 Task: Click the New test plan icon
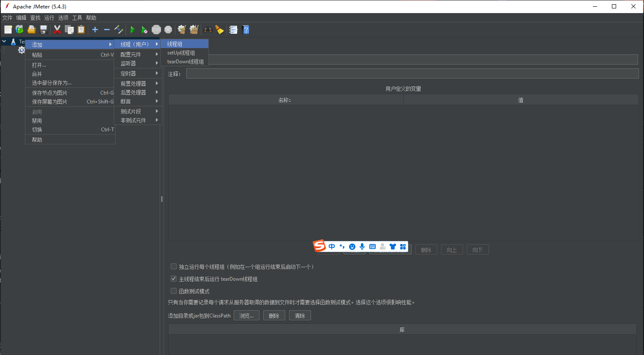[8, 30]
